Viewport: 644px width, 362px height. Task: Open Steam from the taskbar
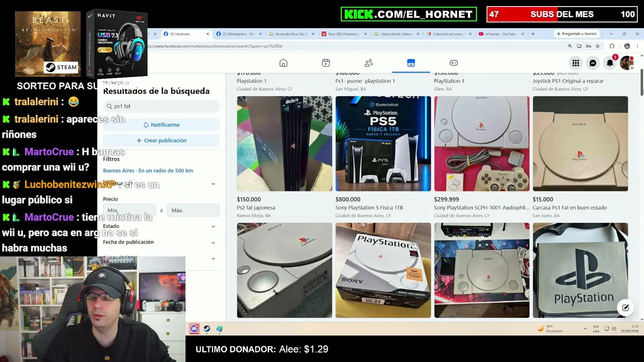point(207,329)
